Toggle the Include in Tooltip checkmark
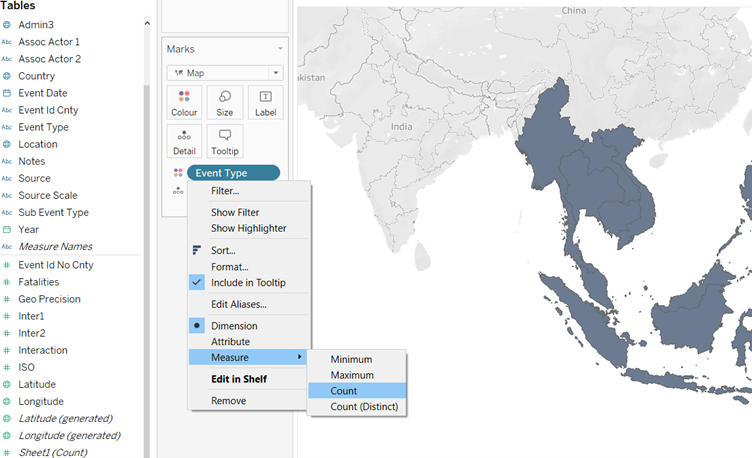Image resolution: width=752 pixels, height=458 pixels. [196, 283]
